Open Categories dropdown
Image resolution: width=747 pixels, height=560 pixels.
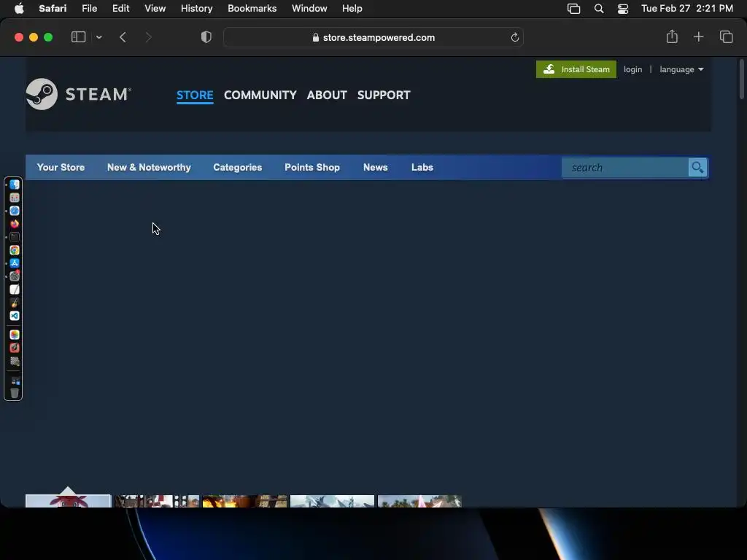click(237, 167)
